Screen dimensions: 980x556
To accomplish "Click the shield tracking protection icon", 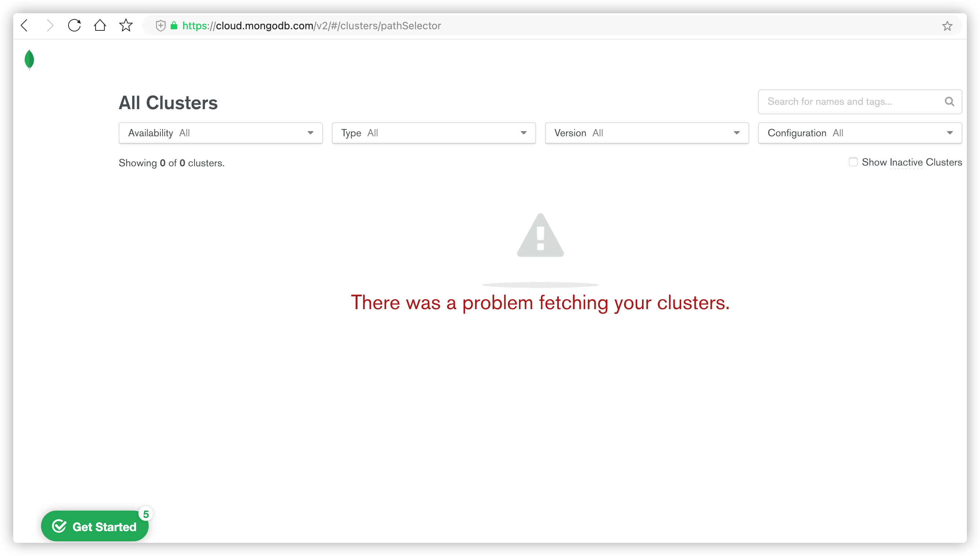I will (161, 26).
